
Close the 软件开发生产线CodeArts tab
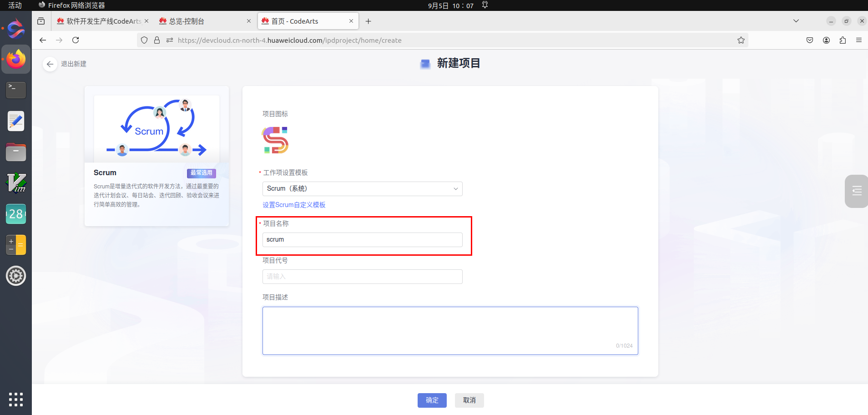[x=146, y=21]
